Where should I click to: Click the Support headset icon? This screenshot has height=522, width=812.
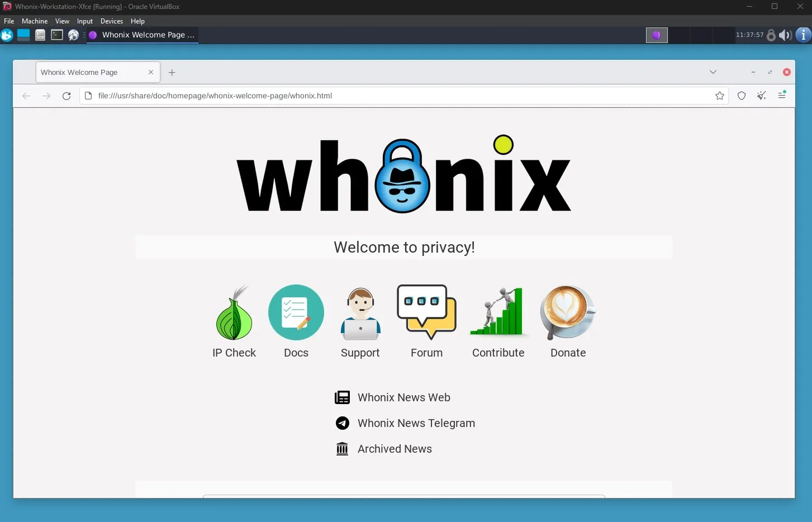coord(360,313)
